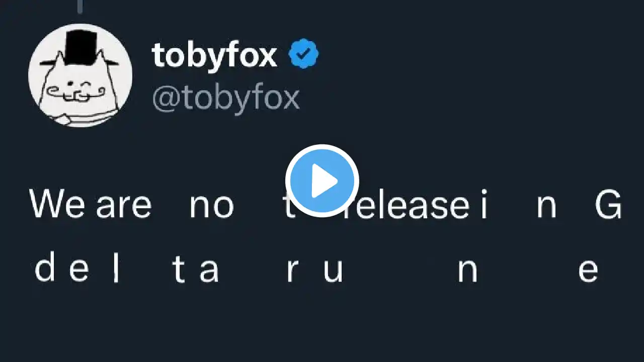Play the video with the blue play button
This screenshot has height=362, width=644.
[322, 181]
